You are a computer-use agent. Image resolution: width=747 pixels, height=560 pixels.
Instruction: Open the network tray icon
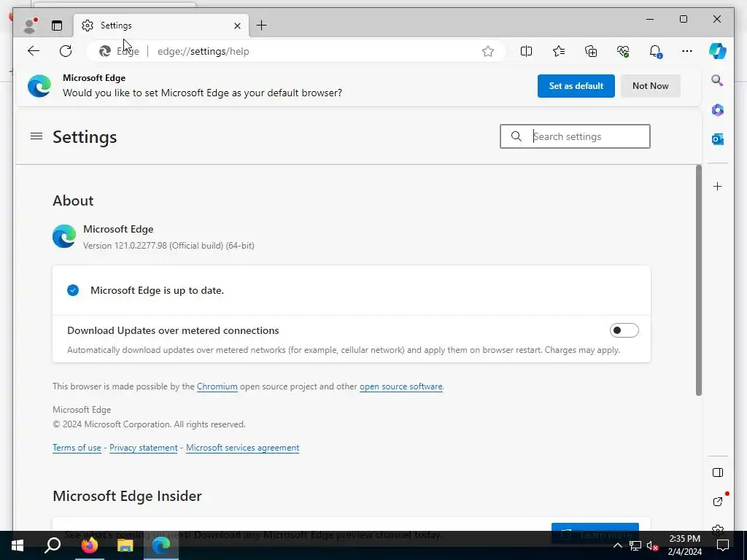pyautogui.click(x=635, y=545)
